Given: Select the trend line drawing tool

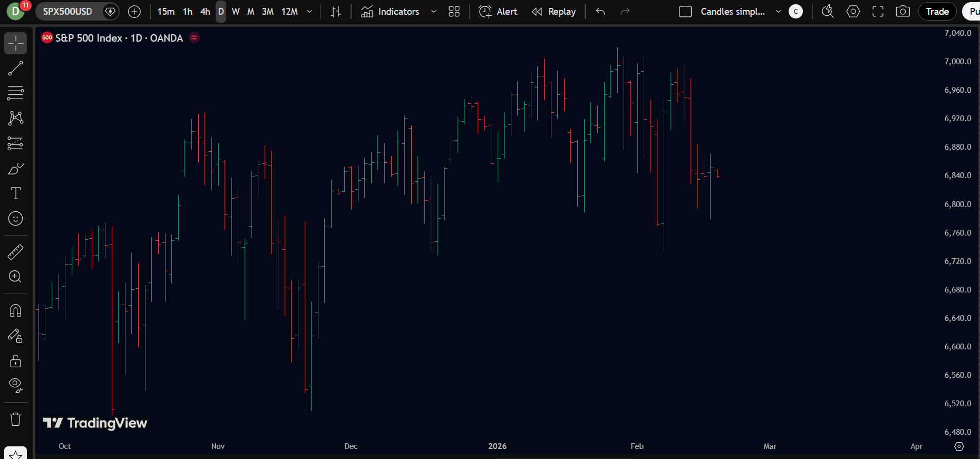Looking at the screenshot, I should (16, 68).
